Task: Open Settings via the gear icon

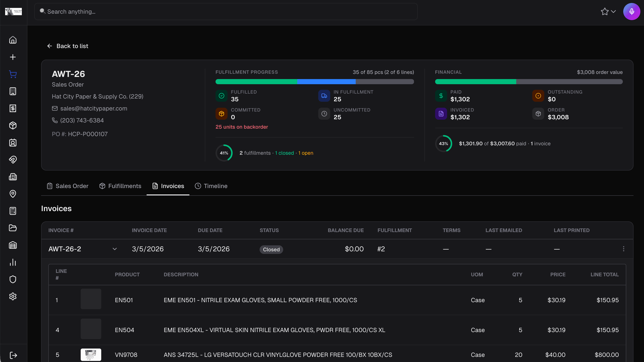Action: click(x=13, y=296)
